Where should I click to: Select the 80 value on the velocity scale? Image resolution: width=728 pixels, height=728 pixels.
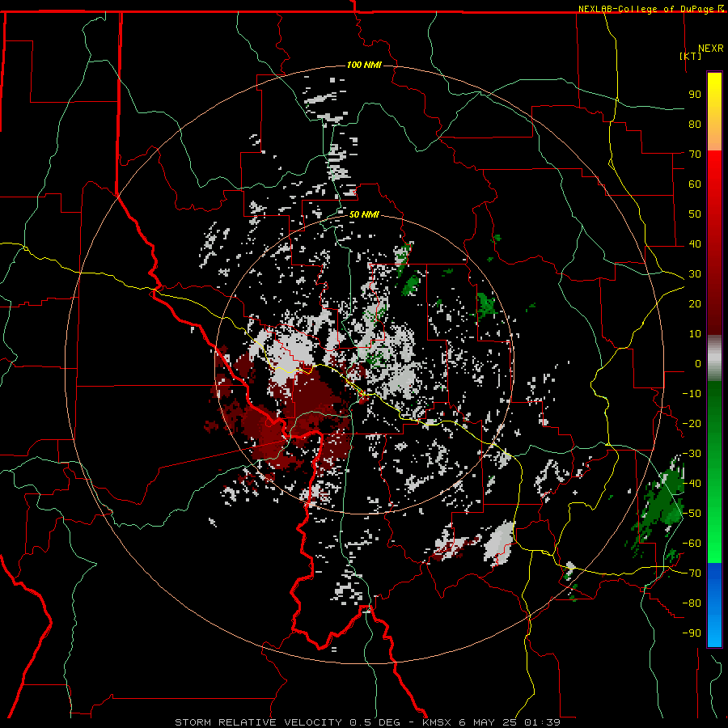click(695, 124)
